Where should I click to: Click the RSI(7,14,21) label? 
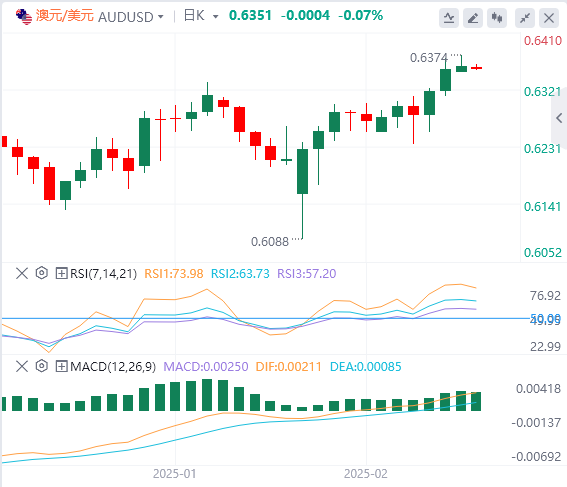tap(103, 274)
